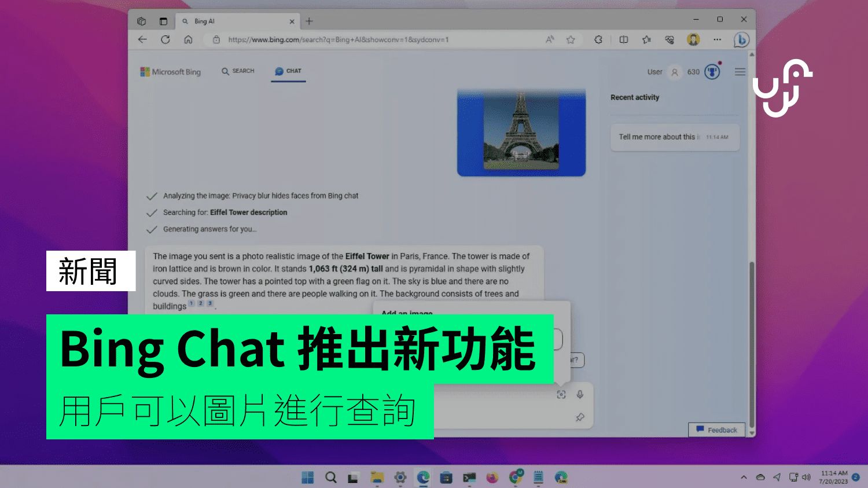Open Settings and more ellipsis menu
This screenshot has height=488, width=868.
click(x=718, y=39)
